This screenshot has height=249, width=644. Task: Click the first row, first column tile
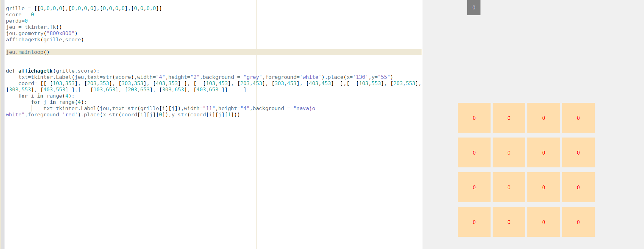(x=474, y=118)
